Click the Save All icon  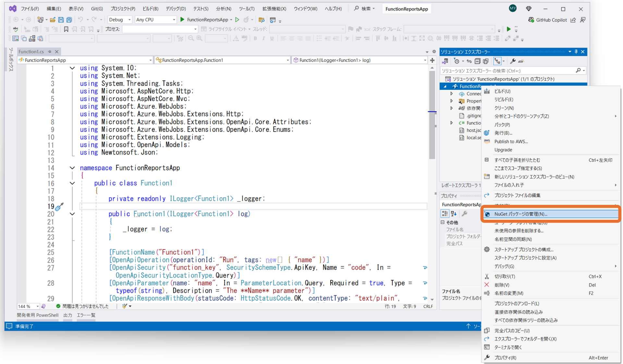click(x=69, y=20)
